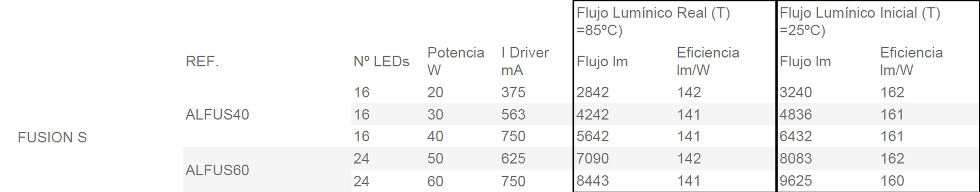Select the 2842 flux value cell

tap(592, 92)
